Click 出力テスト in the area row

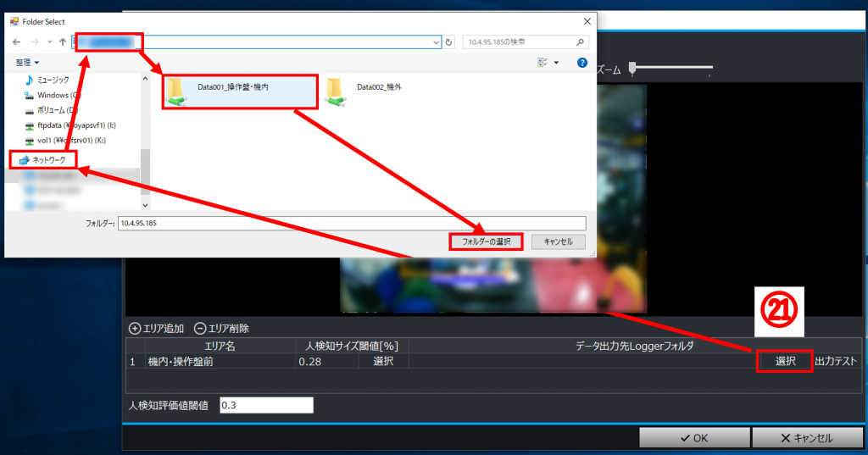[x=836, y=362]
